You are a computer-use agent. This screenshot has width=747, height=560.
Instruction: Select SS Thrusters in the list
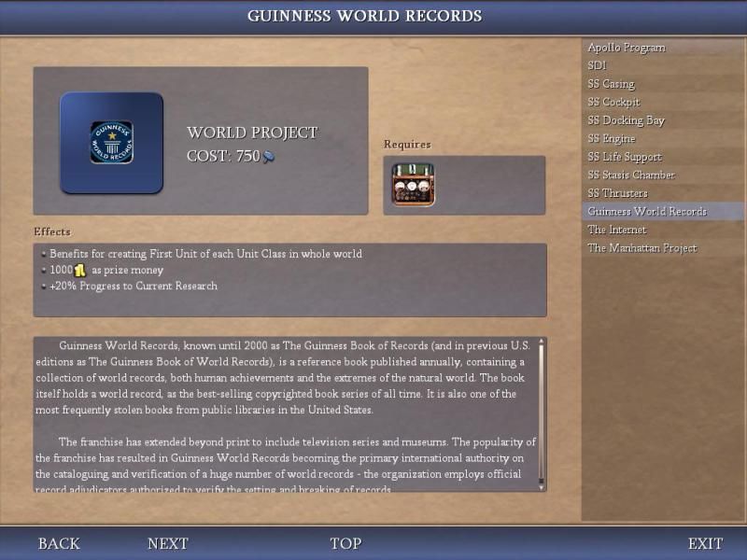(663, 193)
